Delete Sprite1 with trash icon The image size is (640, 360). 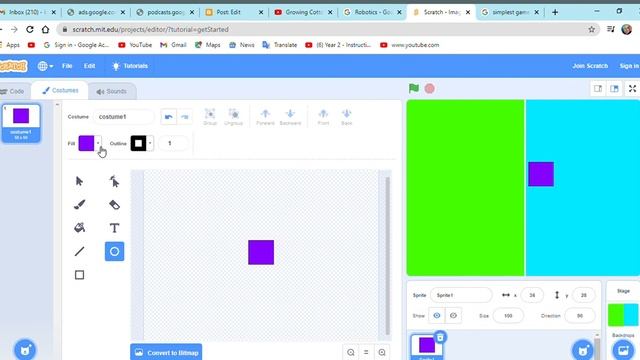click(x=440, y=337)
